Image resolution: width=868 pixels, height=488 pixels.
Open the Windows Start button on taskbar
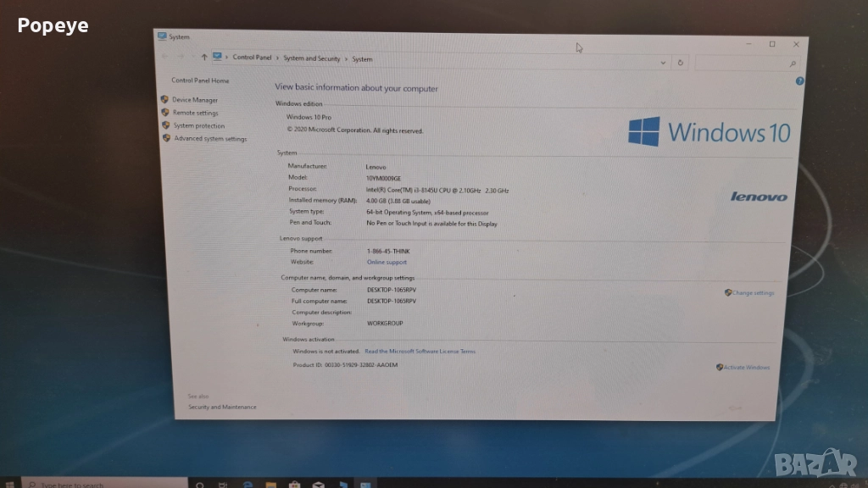point(10,485)
